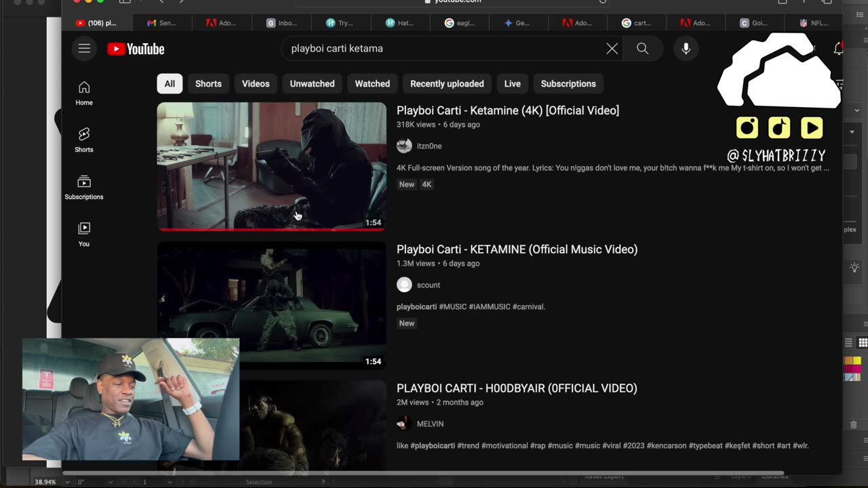Open the itzn0ne channel name
868x488 pixels.
pos(429,146)
